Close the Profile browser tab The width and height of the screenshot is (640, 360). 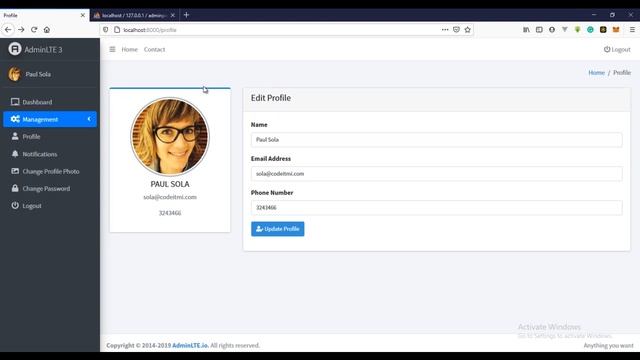[83, 15]
